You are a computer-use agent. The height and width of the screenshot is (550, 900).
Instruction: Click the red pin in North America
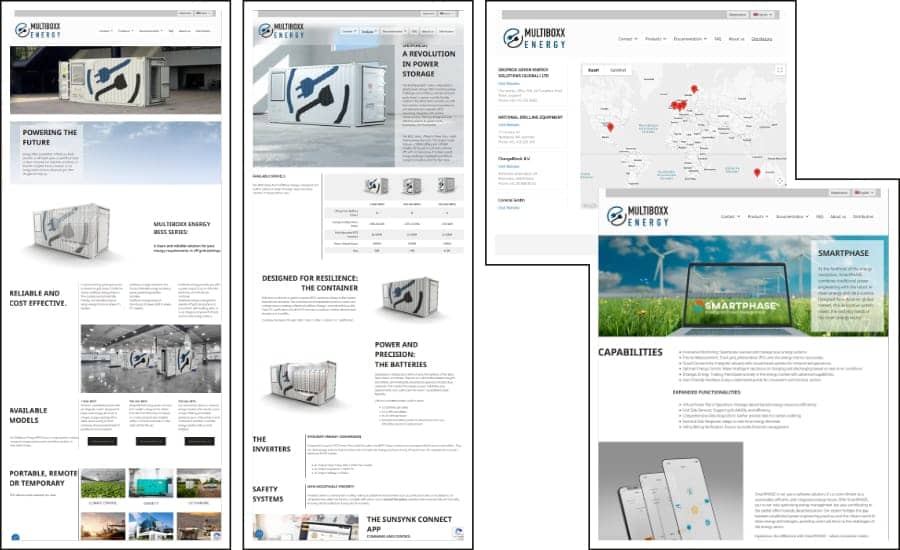pos(610,127)
